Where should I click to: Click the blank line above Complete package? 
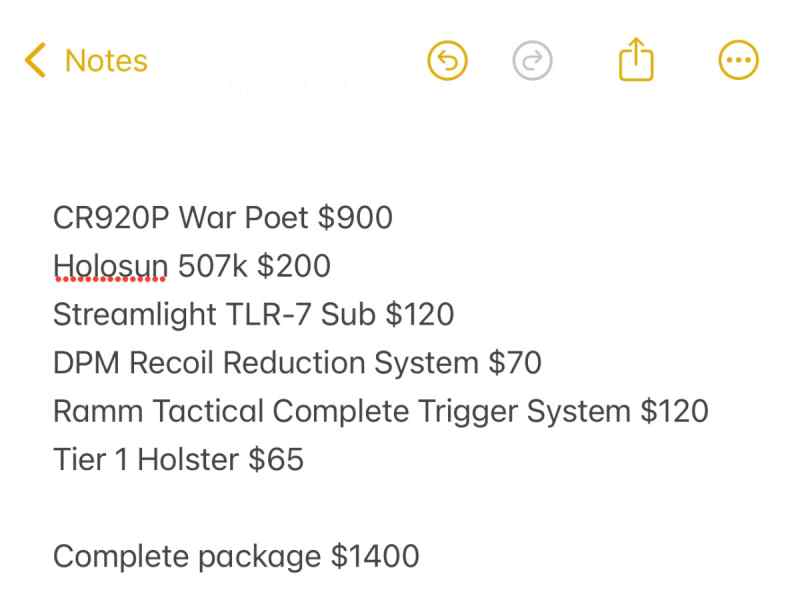(x=400, y=508)
